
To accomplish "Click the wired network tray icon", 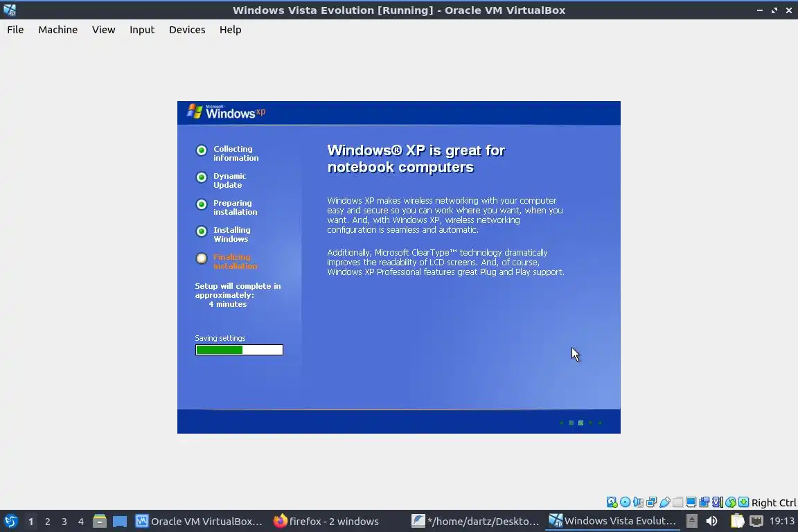I will [756, 521].
